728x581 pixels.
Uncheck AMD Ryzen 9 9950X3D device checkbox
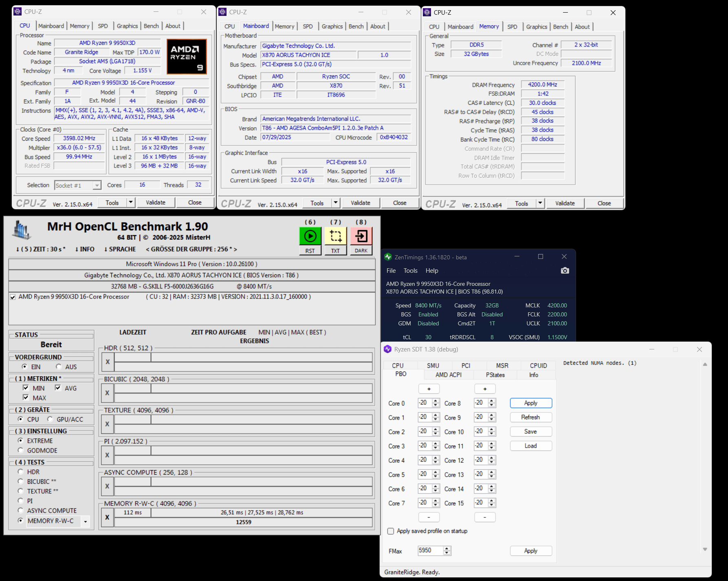(13, 297)
